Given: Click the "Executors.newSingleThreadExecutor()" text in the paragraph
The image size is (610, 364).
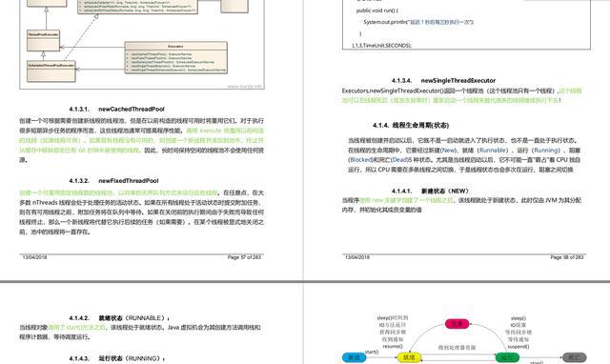Looking at the screenshot, I should [x=393, y=91].
